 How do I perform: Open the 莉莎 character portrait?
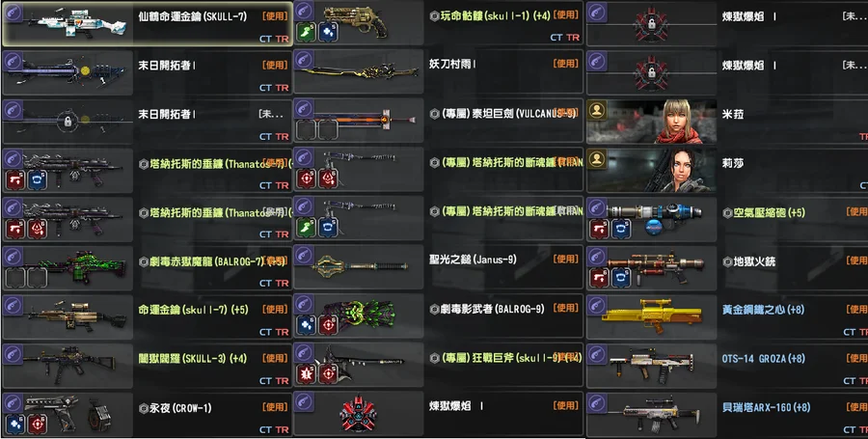652,170
